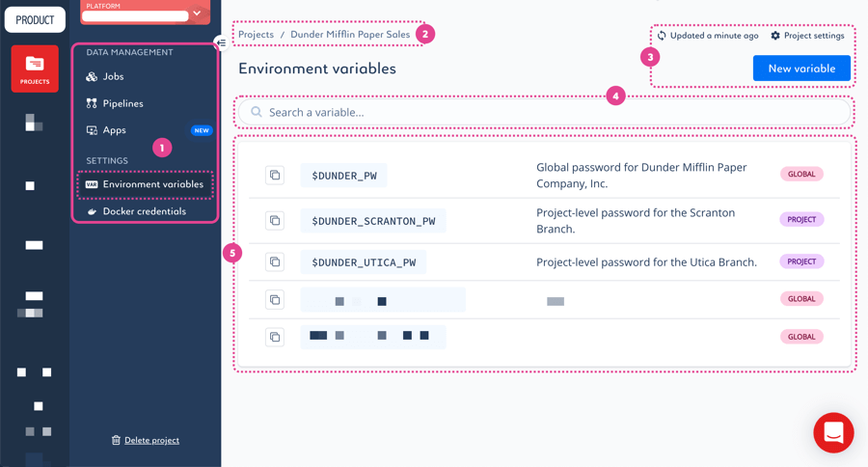Expand the Platform selector dropdown
The image size is (868, 467).
pos(197,13)
